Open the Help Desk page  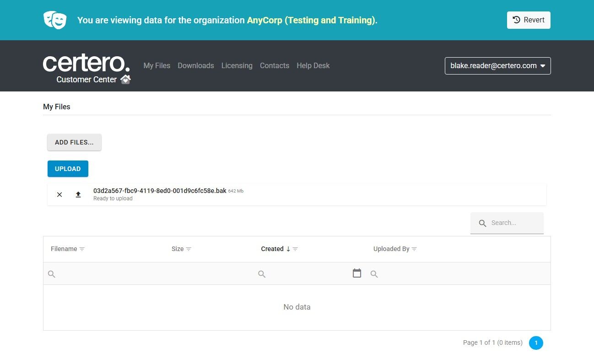coord(313,66)
